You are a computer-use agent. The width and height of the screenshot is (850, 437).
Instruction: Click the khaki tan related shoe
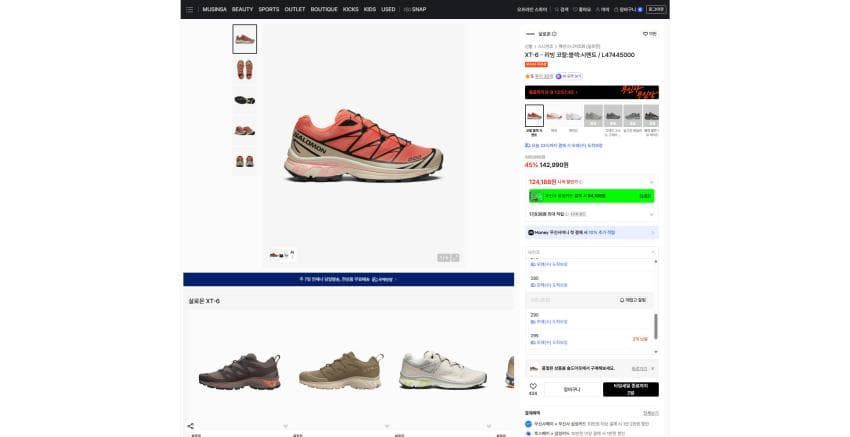click(341, 370)
